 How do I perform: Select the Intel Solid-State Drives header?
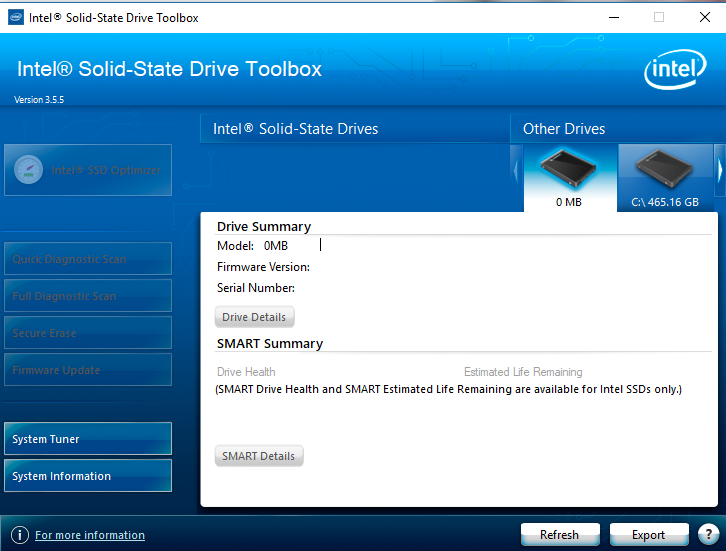tap(354, 129)
